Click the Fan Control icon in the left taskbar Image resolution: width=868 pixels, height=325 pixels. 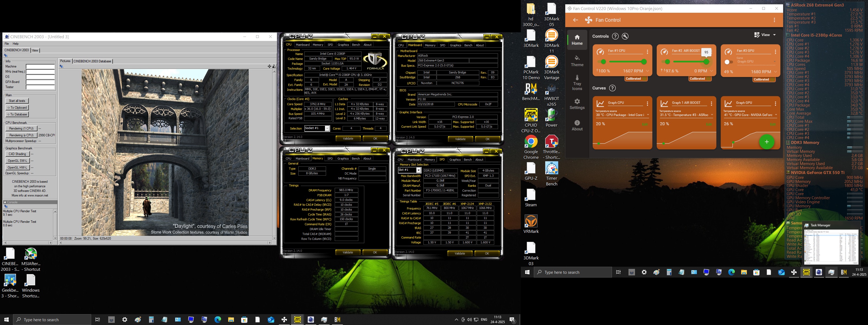point(284,320)
